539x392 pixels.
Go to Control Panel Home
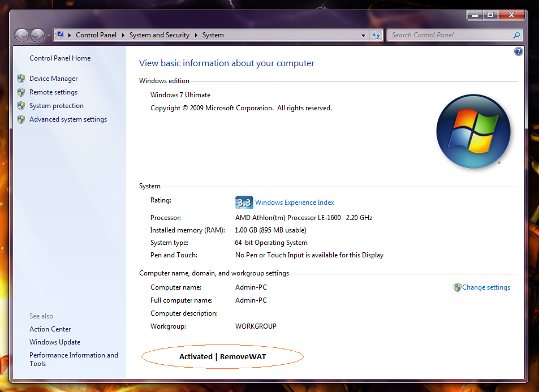(60, 58)
